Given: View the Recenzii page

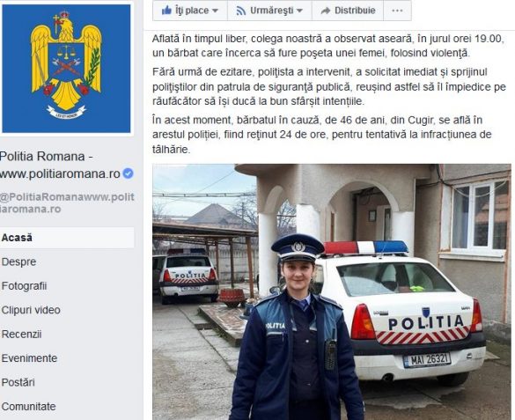Looking at the screenshot, I should pyautogui.click(x=21, y=335).
